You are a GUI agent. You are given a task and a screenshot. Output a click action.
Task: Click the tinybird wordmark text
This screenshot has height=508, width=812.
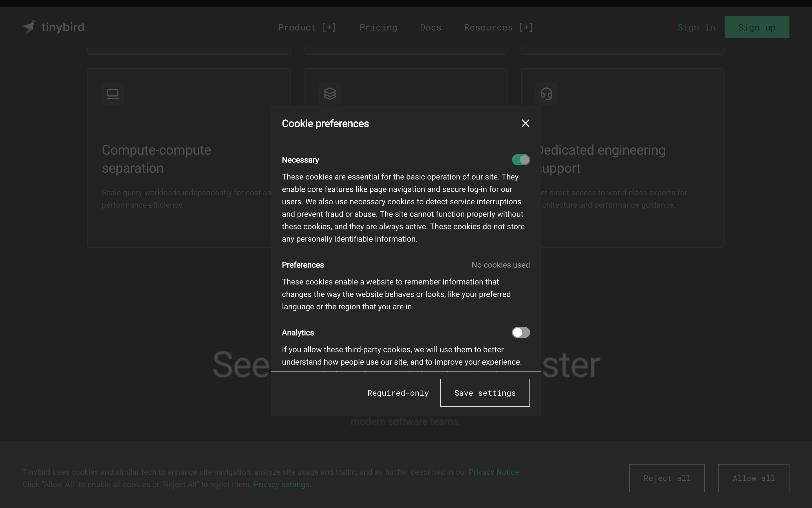click(63, 27)
